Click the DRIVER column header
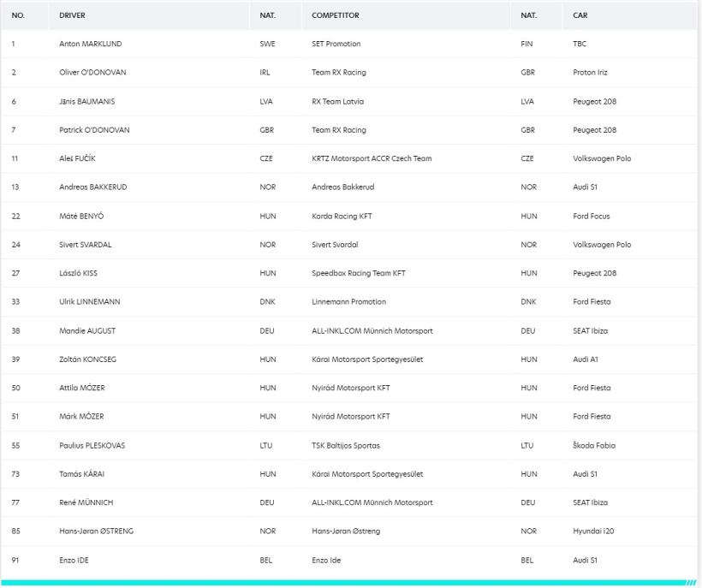Screen dimensions: 702x588 (72, 15)
